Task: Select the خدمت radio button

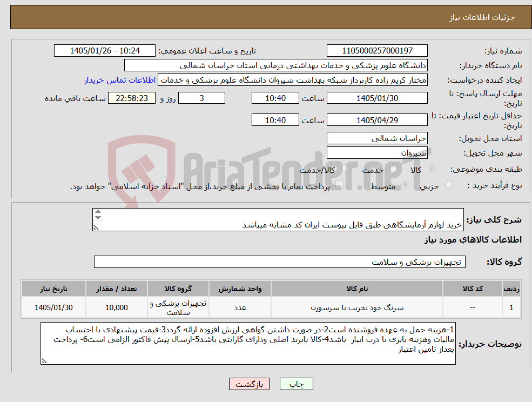Action: click(394, 169)
